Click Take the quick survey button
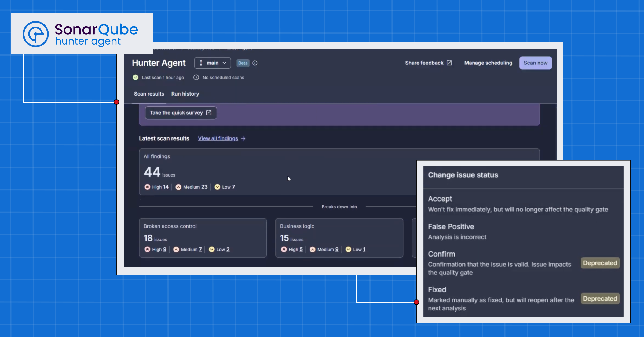 (181, 113)
